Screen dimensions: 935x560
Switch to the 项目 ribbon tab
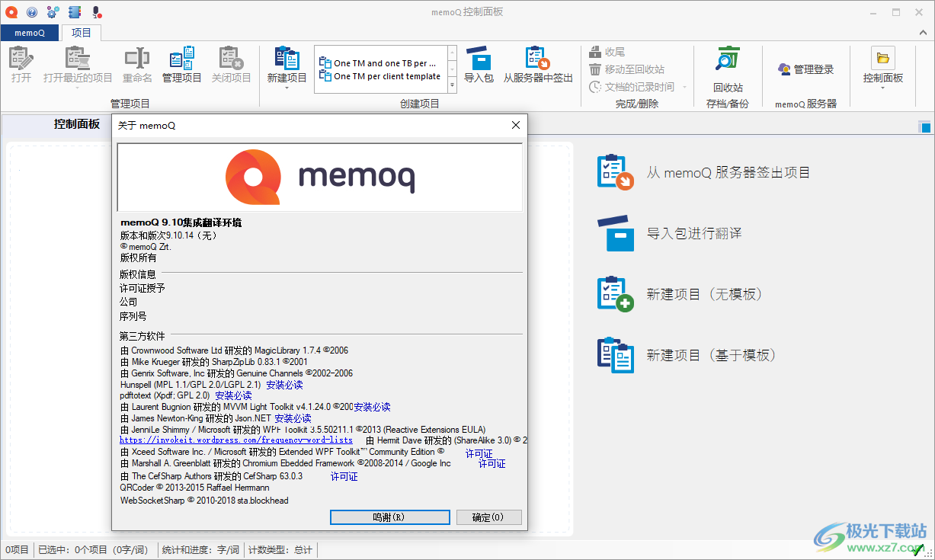(81, 33)
